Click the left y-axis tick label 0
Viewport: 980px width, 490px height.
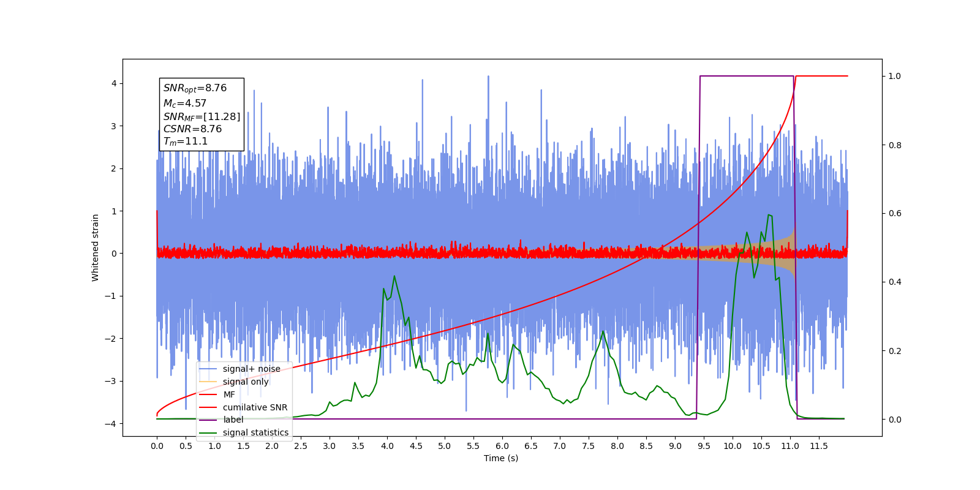pyautogui.click(x=114, y=254)
